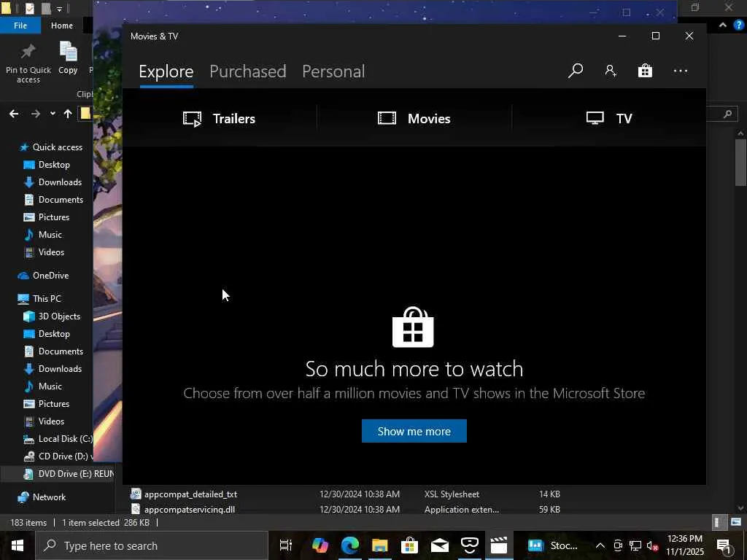
Task: Click the File Explorer vertical scrollbar thumb
Action: tap(741, 163)
